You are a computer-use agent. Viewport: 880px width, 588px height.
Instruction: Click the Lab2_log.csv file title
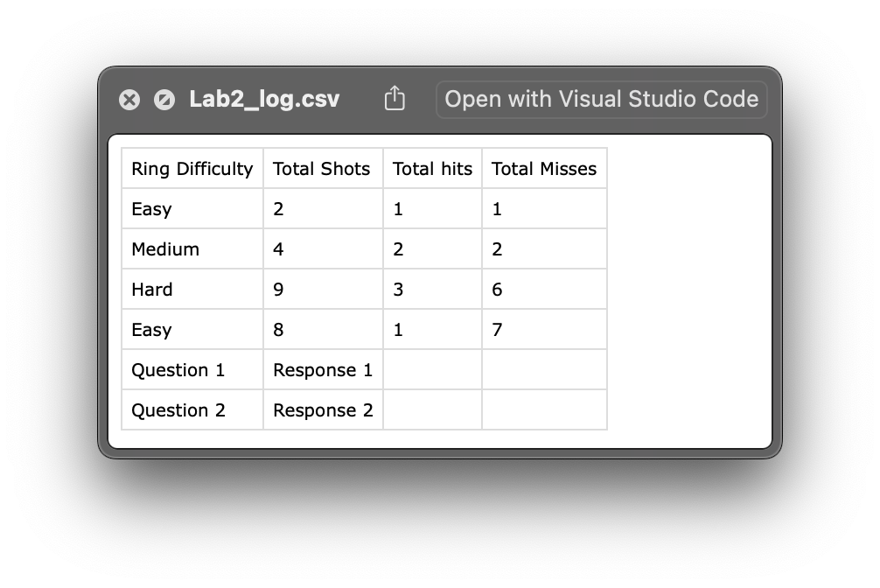(264, 99)
